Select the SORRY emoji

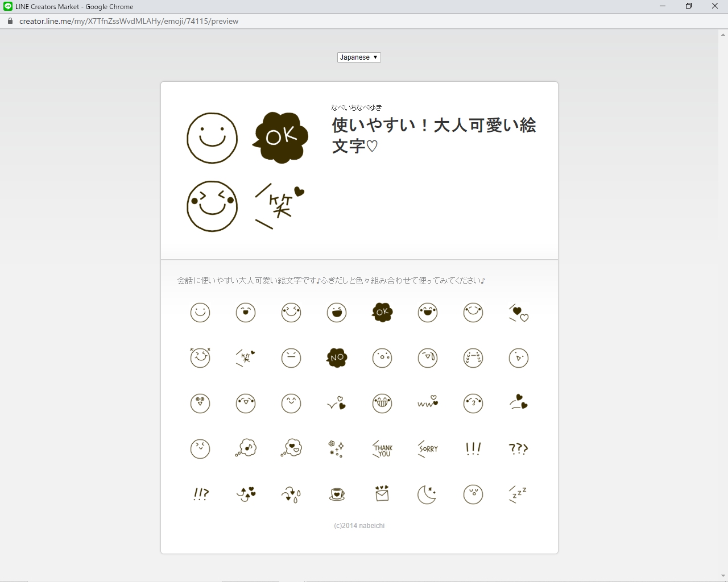point(428,448)
